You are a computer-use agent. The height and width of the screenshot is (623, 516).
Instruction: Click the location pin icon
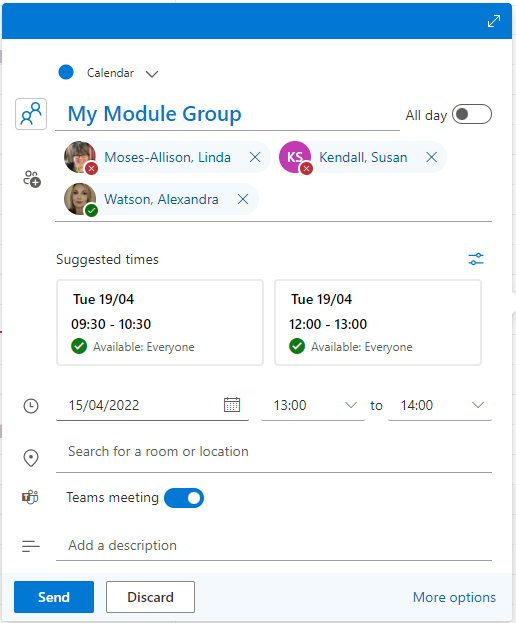(31, 458)
